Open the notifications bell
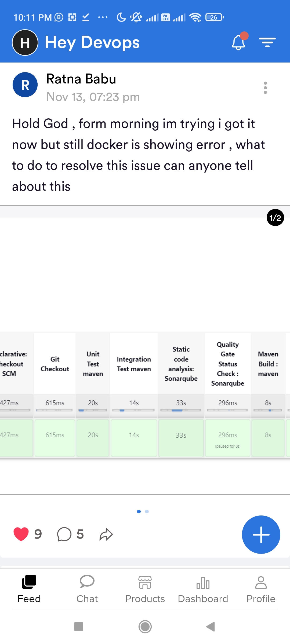This screenshot has height=644, width=290. pos(239,42)
